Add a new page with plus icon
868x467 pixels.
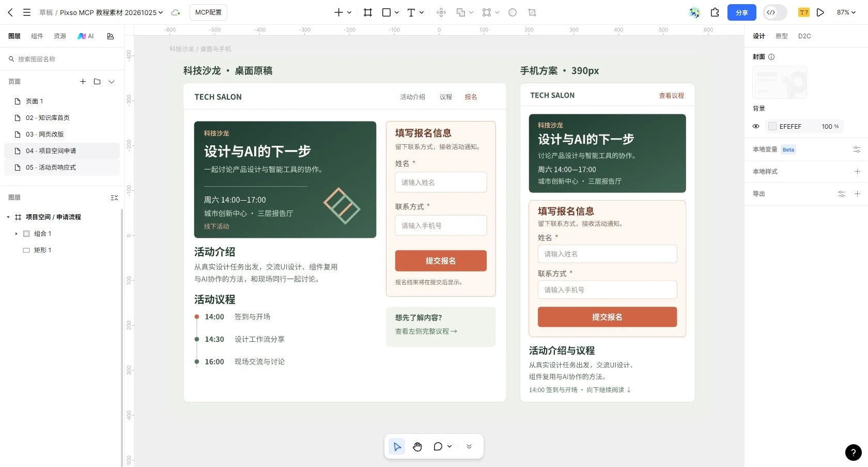tap(83, 82)
